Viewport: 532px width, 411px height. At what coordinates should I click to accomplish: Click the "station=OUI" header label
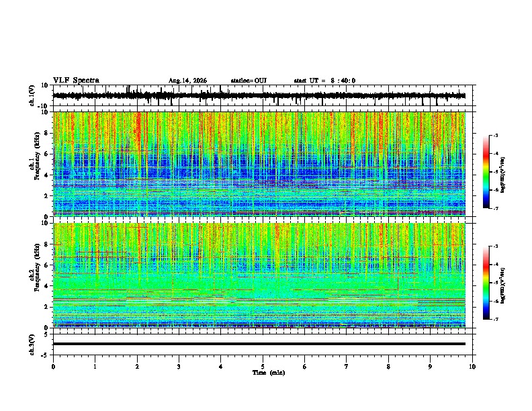click(249, 81)
